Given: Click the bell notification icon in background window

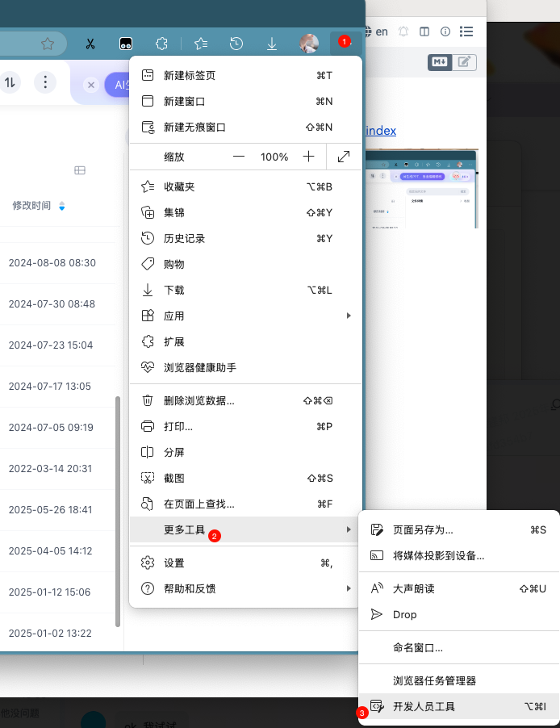Looking at the screenshot, I should (x=403, y=31).
